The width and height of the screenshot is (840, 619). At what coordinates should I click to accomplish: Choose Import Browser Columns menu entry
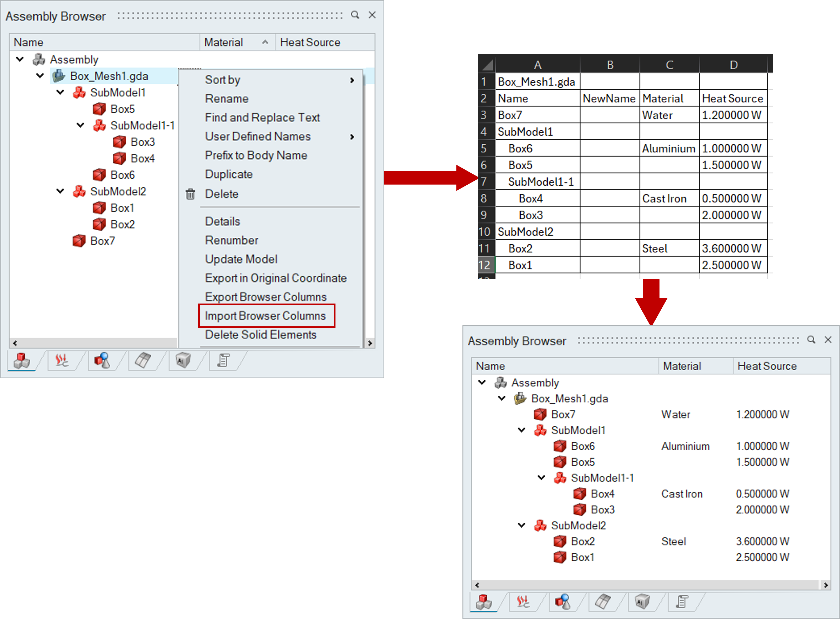click(x=265, y=316)
